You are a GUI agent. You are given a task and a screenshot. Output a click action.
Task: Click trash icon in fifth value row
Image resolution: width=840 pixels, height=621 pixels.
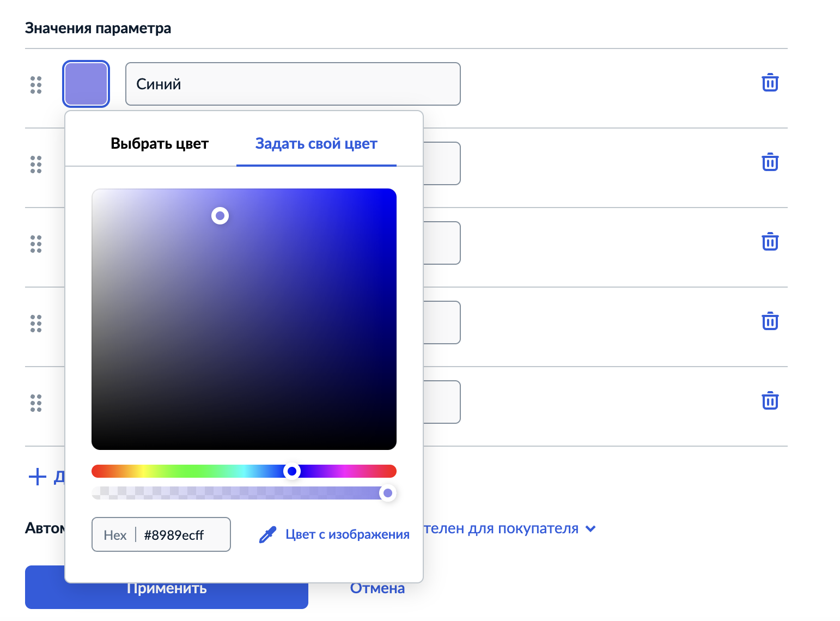click(770, 401)
